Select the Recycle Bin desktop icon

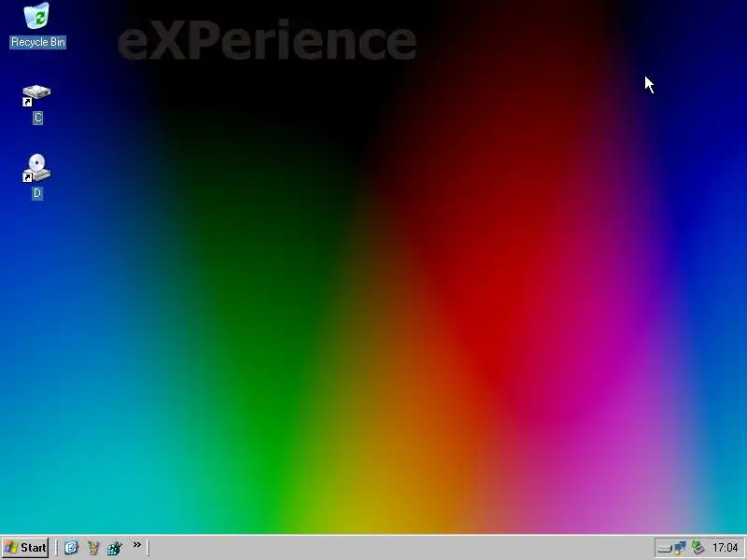[36, 15]
